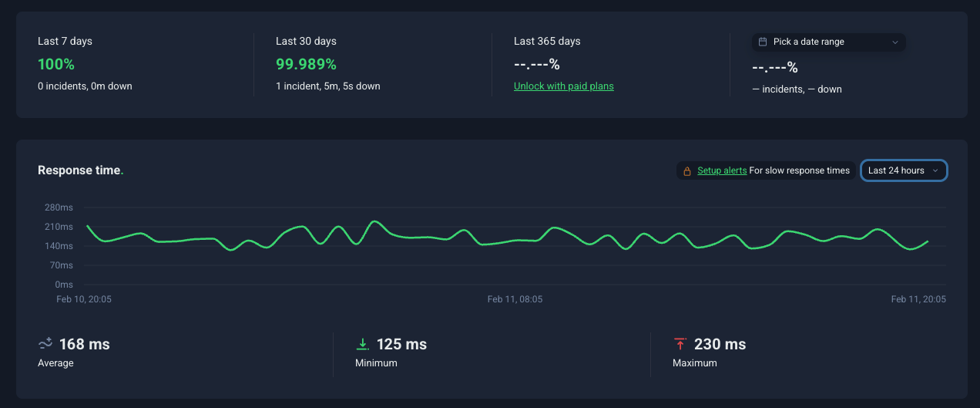Screen dimensions: 980x408
Task: Click the 1 incident, 5m, 5s down text
Action: click(327, 86)
